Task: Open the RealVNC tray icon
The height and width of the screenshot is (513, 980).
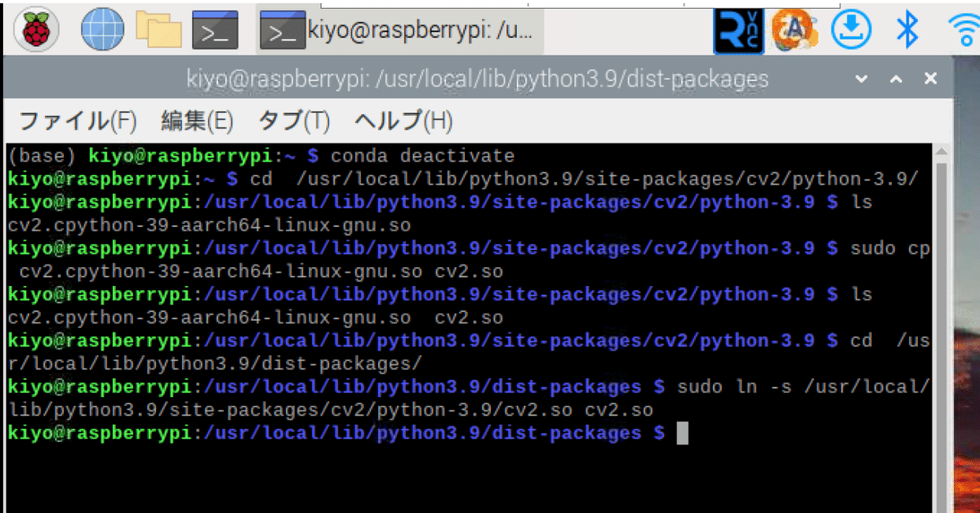Action: tap(737, 31)
